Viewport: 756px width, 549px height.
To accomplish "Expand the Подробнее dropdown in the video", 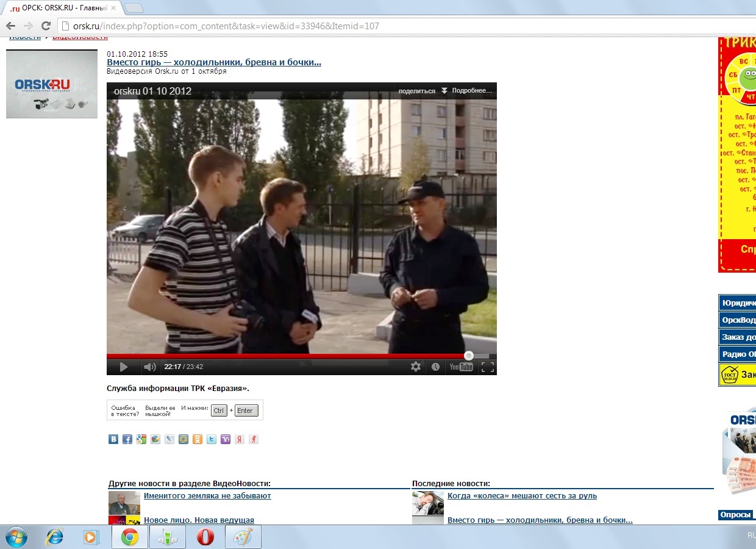I will click(467, 91).
